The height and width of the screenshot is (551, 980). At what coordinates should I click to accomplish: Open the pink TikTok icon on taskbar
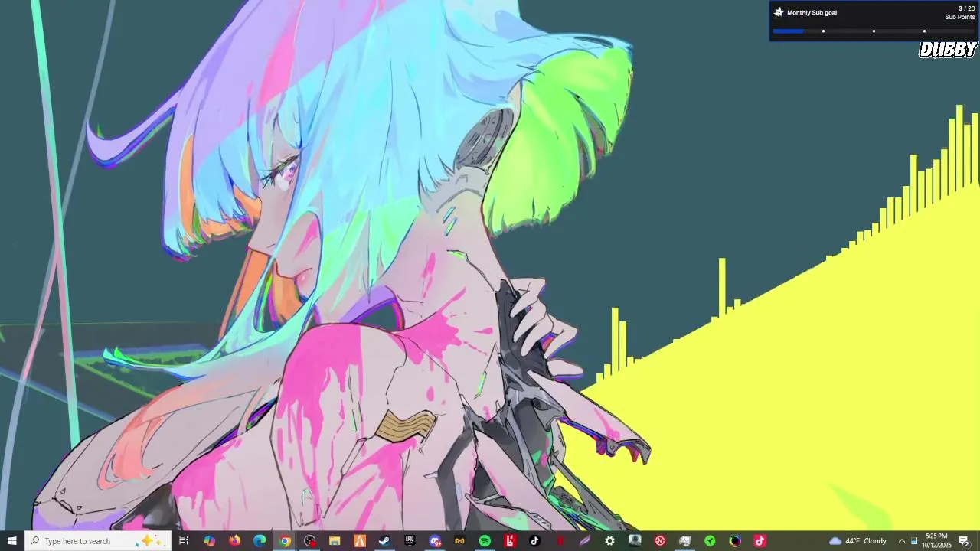(759, 541)
